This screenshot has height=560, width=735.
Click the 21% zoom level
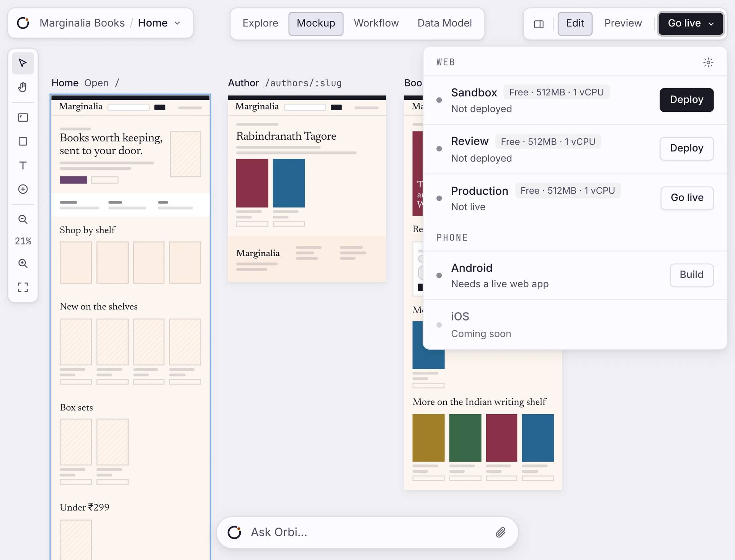23,241
